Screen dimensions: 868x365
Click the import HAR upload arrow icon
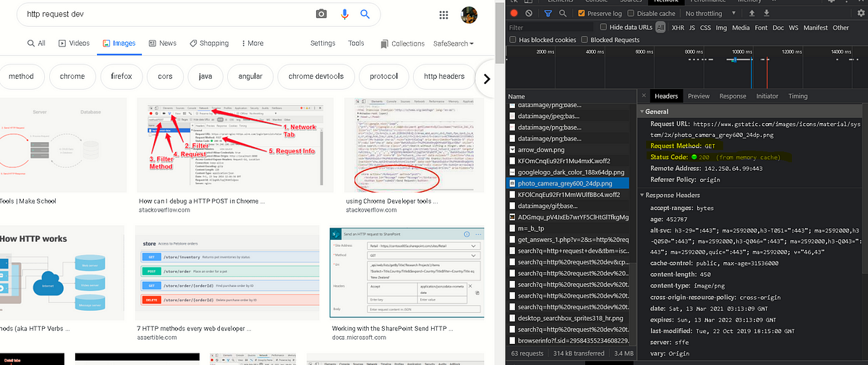coord(752,13)
